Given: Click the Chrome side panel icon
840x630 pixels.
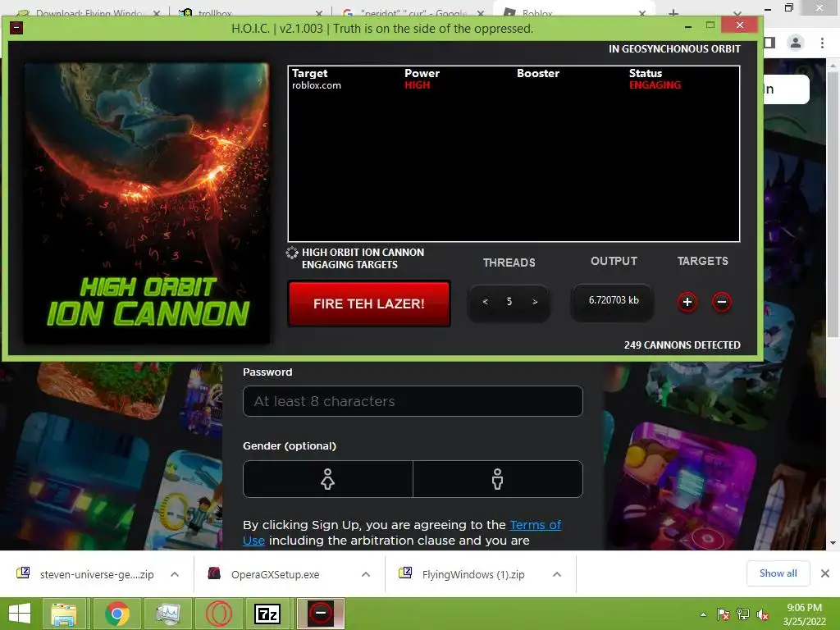Looking at the screenshot, I should pyautogui.click(x=769, y=43).
